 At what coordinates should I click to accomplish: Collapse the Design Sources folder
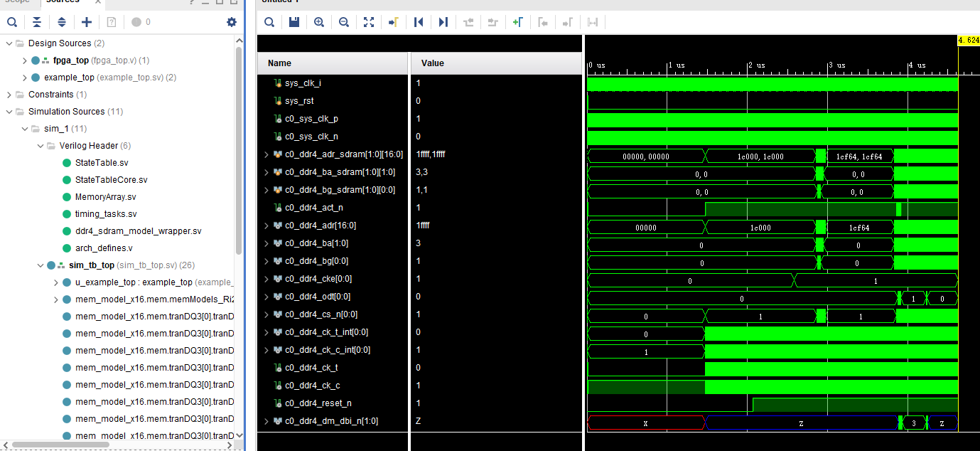pyautogui.click(x=9, y=43)
